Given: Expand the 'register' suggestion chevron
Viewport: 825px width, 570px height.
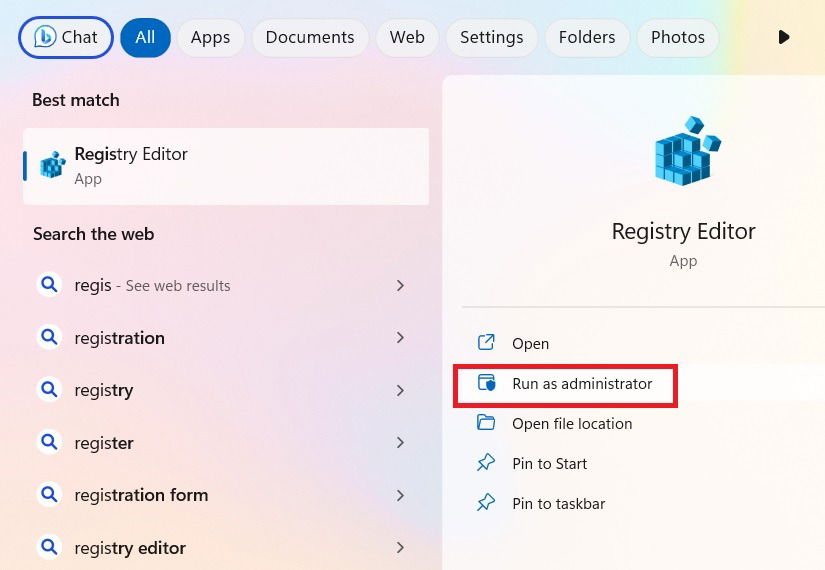Looking at the screenshot, I should (x=400, y=443).
